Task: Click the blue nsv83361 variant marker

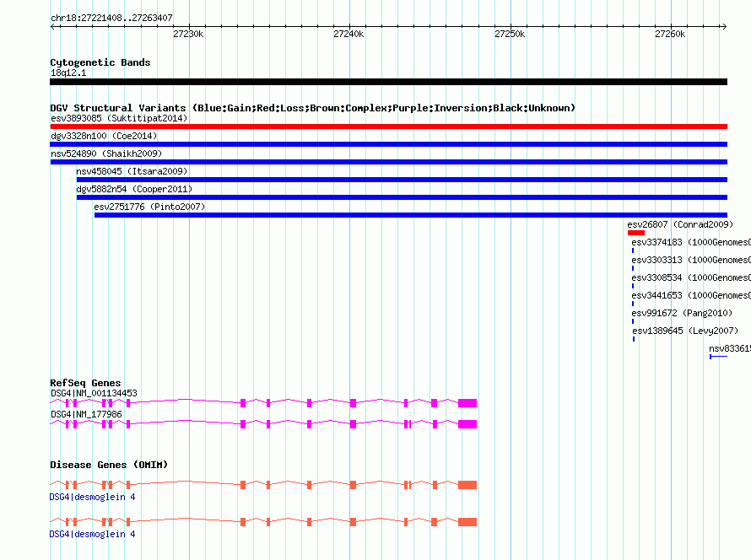Action: coord(718,357)
